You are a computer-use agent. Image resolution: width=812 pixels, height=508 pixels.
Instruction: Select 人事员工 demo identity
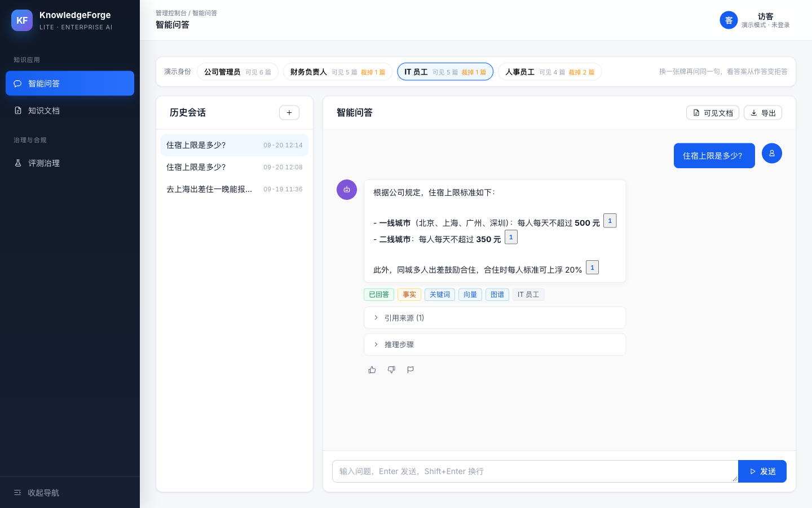point(550,72)
